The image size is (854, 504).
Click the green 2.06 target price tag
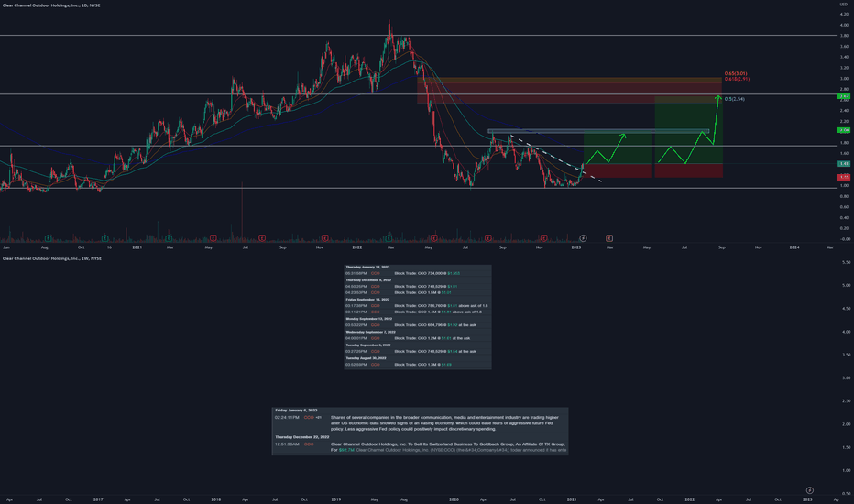point(844,130)
